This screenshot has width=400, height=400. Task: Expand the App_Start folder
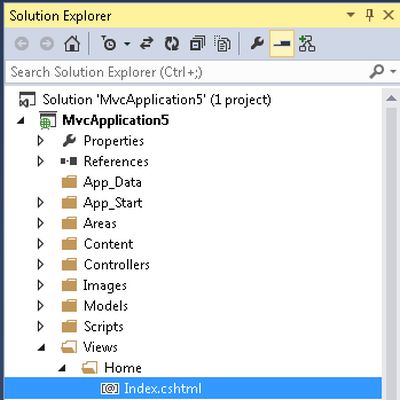click(x=40, y=203)
